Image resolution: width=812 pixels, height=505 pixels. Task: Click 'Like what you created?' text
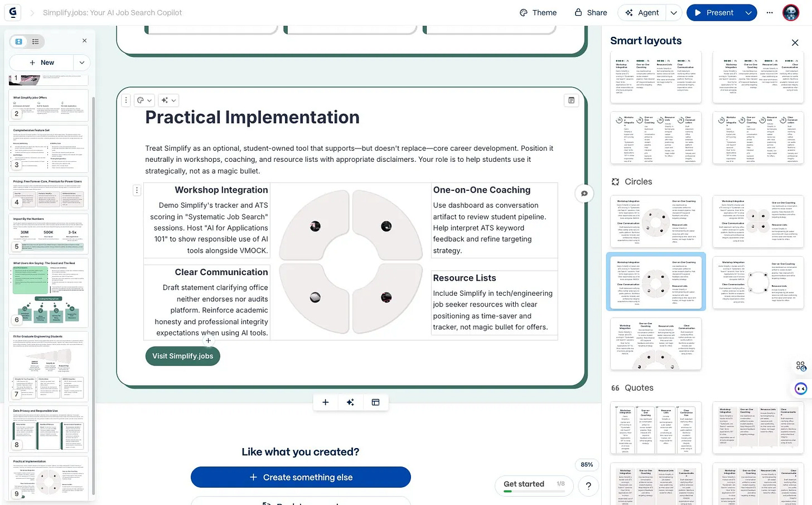301,452
